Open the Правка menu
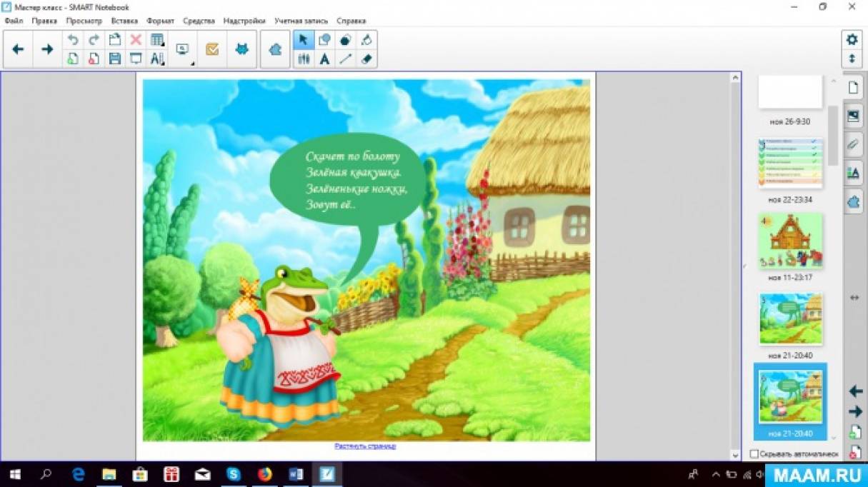Viewport: 868px width, 487px height. click(44, 21)
